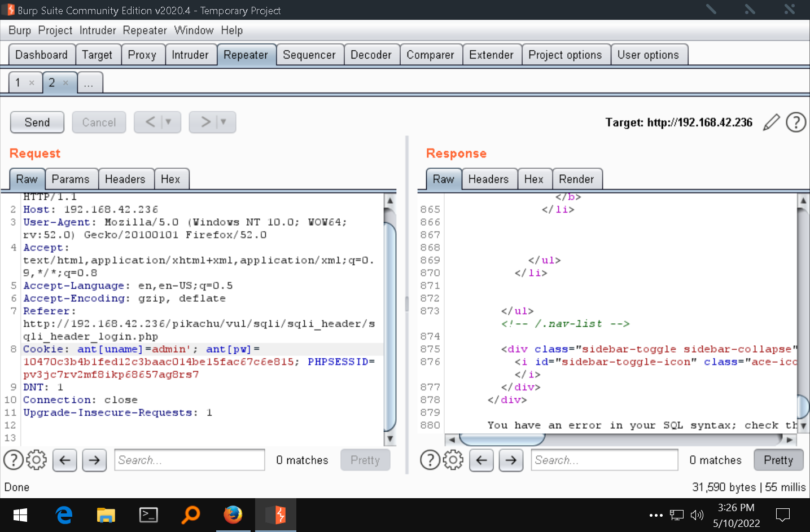The image size is (810, 532).
Task: Click Response vertical scrollbar up arrow
Action: coord(803,200)
